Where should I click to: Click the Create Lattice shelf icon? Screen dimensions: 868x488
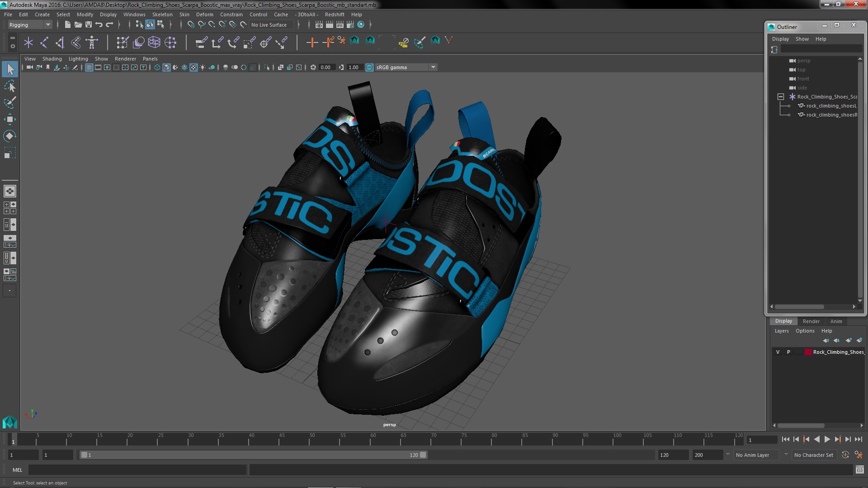[154, 42]
